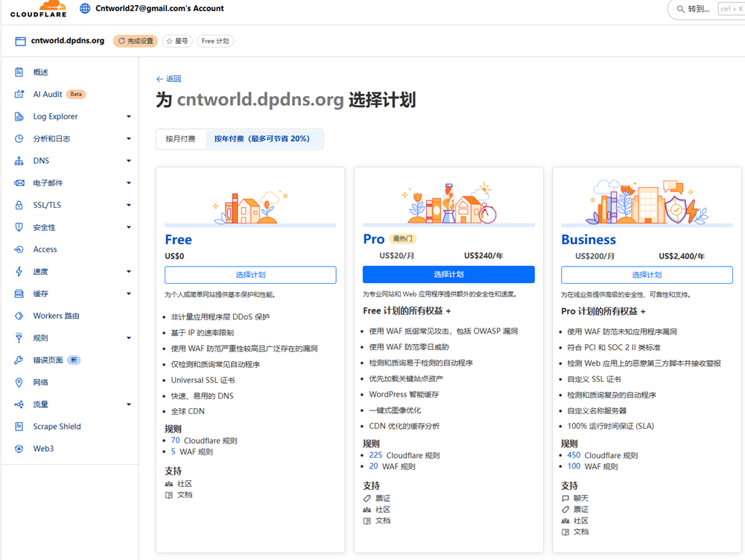Expand the 缓存 menu arrow
Viewport: 745px width, 560px height.
point(129,293)
